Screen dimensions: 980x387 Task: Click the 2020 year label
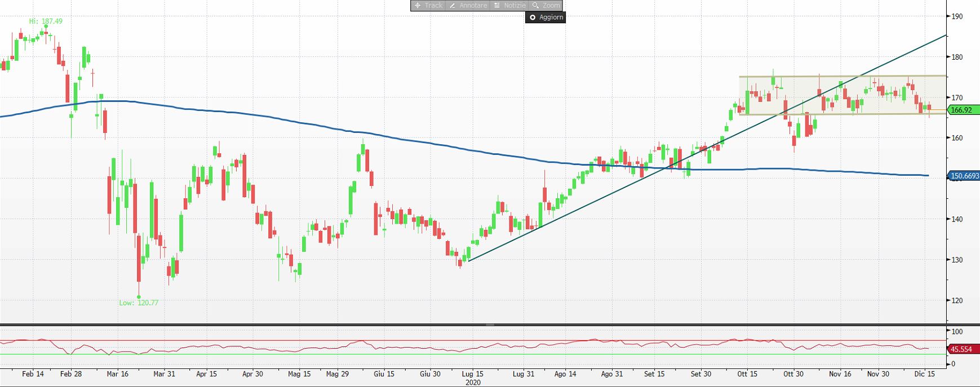tap(473, 382)
